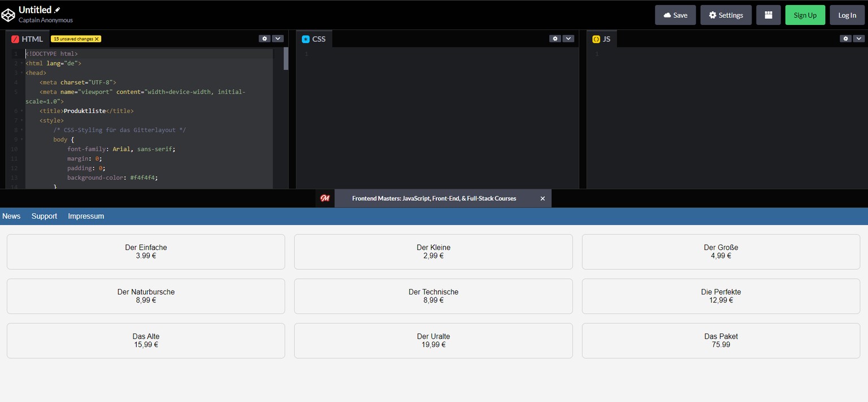Click the #f4f4f4 color value in code
Viewport: 868px width, 402px height.
[144, 178]
